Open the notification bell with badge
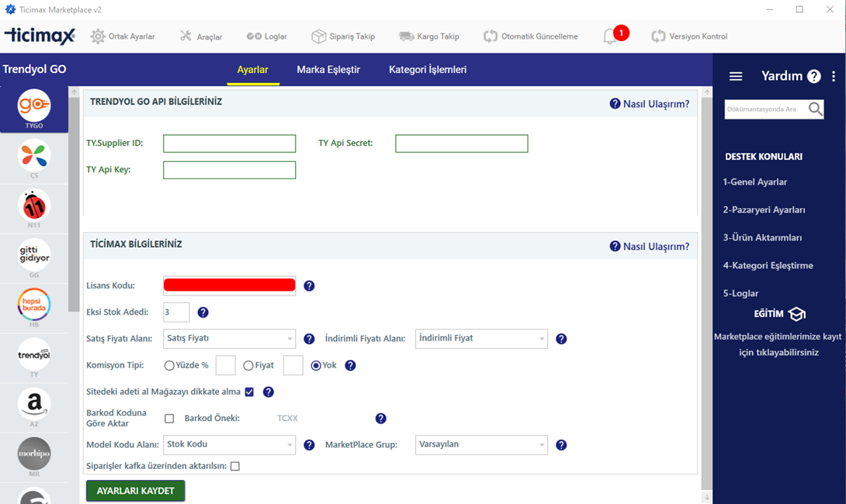The image size is (846, 504). point(615,35)
